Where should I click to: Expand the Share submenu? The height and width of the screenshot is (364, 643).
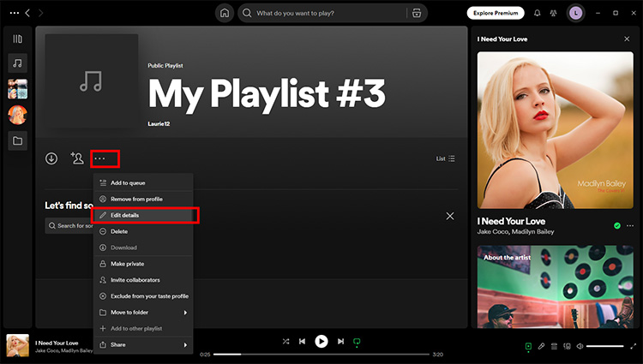click(143, 345)
